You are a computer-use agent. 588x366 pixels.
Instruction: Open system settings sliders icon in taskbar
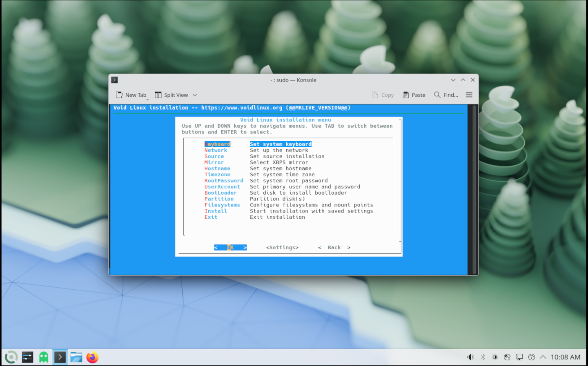pos(27,357)
